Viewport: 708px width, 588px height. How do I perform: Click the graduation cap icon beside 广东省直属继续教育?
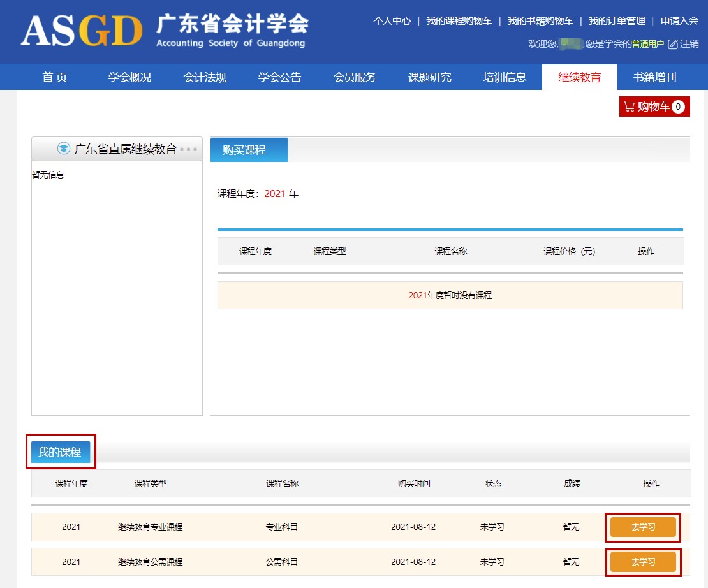point(64,149)
